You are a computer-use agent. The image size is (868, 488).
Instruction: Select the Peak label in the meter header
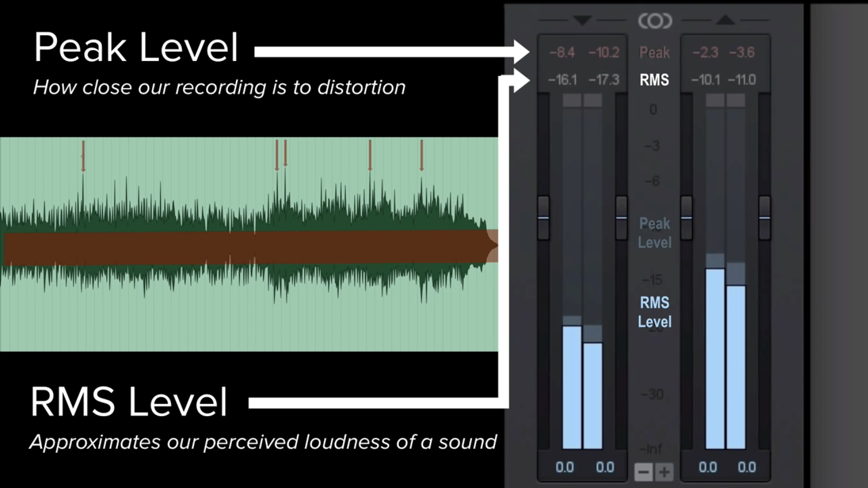(x=654, y=52)
